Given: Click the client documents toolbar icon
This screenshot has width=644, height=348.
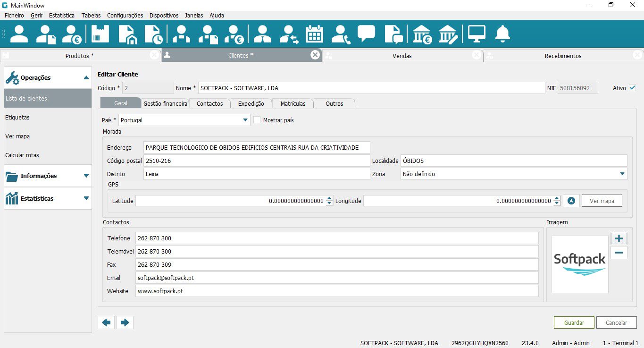Looking at the screenshot, I should 46,34.
